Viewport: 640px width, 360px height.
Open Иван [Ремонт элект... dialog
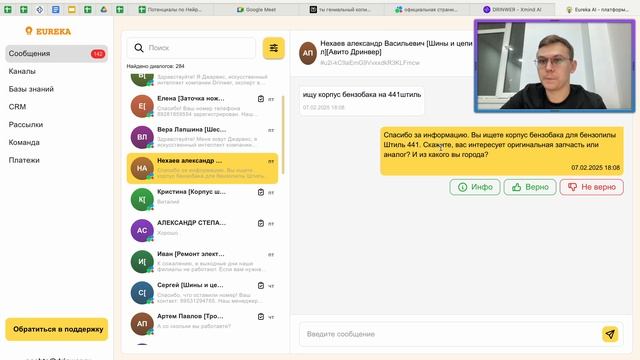[x=202, y=262]
